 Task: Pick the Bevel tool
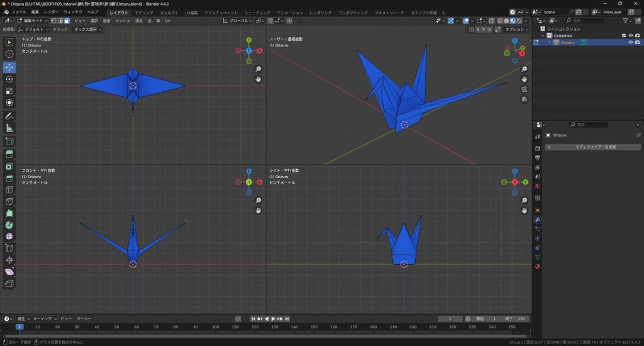click(x=9, y=178)
